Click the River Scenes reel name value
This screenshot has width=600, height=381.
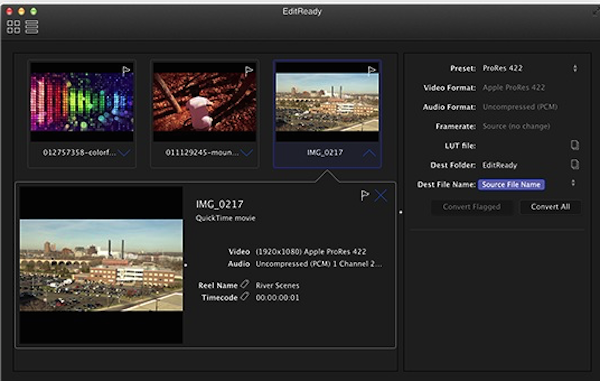coord(277,285)
